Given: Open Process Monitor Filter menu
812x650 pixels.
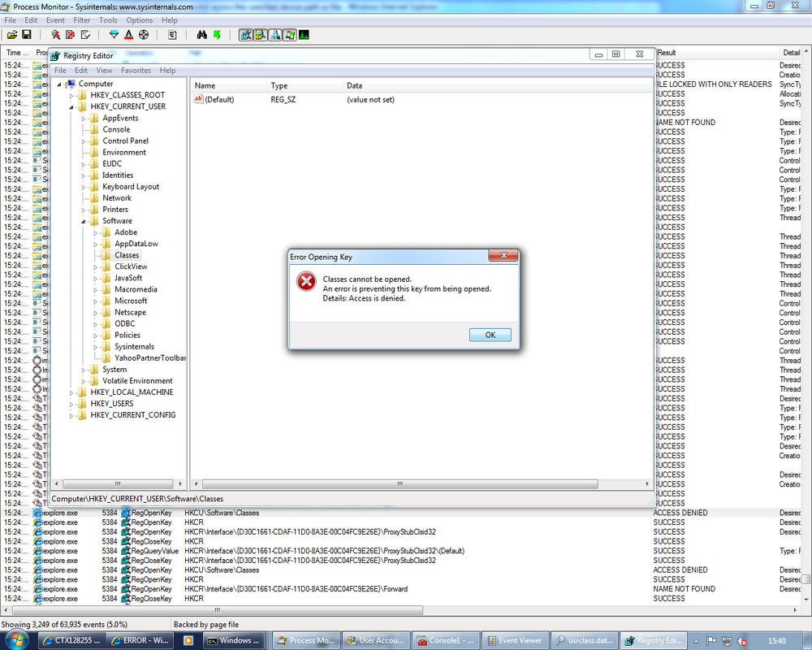Looking at the screenshot, I should tap(81, 20).
